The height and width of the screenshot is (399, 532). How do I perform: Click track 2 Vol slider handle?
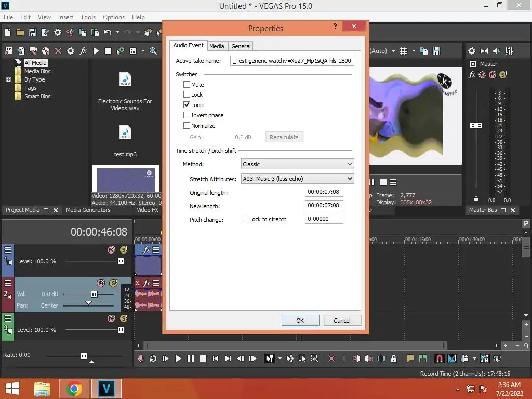pos(95,294)
